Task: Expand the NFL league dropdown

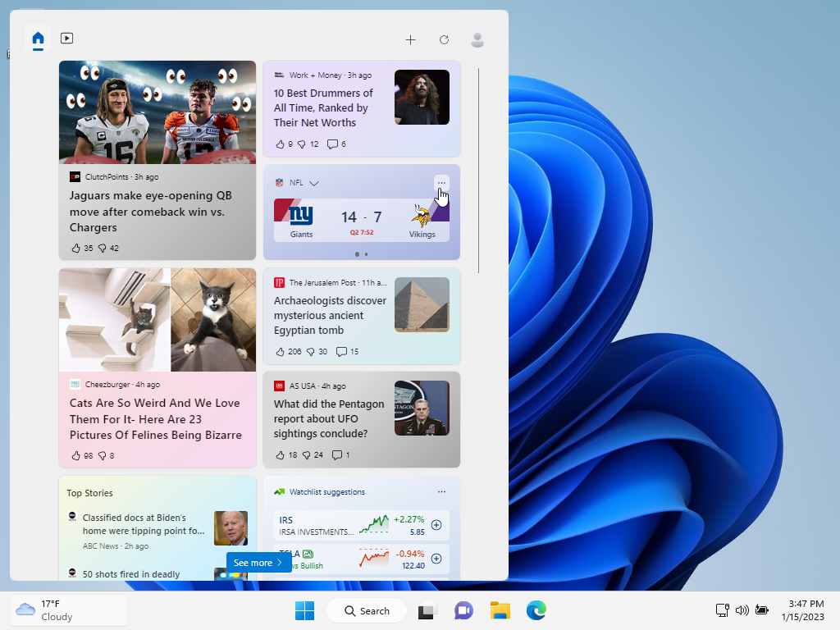Action: [314, 183]
